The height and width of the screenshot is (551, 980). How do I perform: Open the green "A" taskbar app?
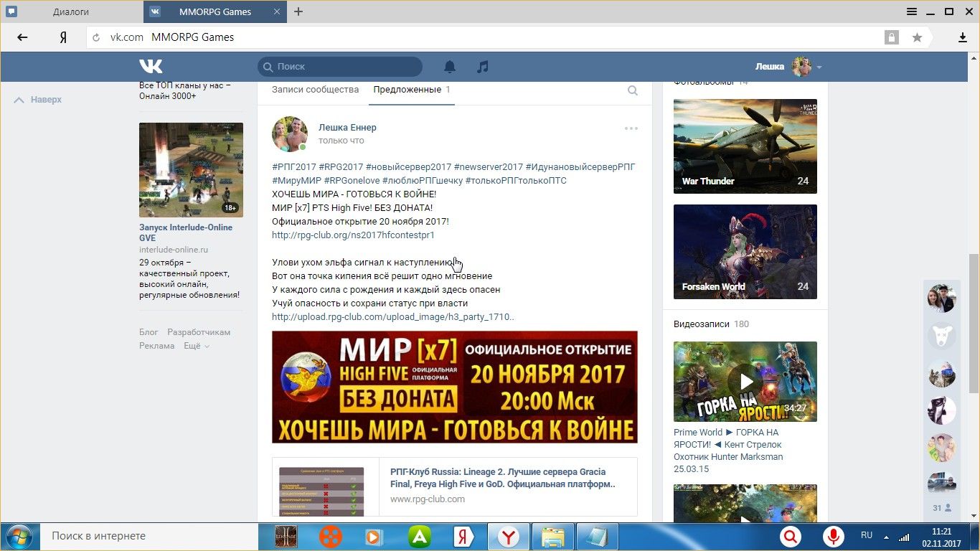419,537
